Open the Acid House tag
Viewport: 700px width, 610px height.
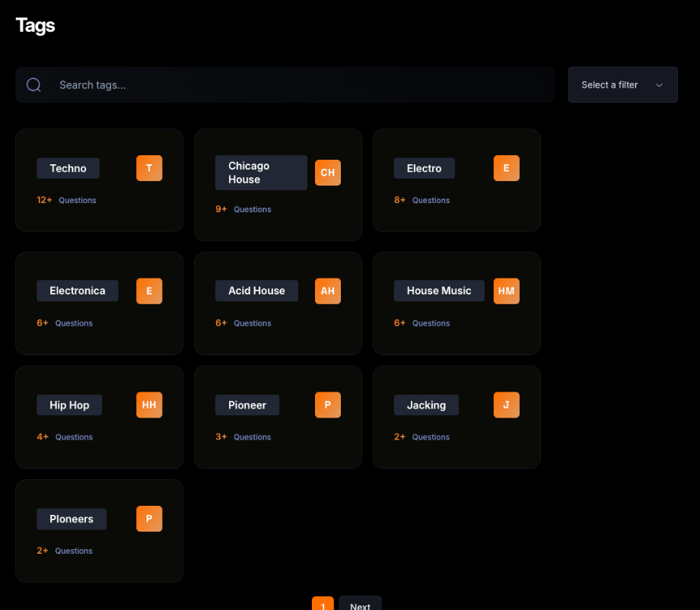256,291
